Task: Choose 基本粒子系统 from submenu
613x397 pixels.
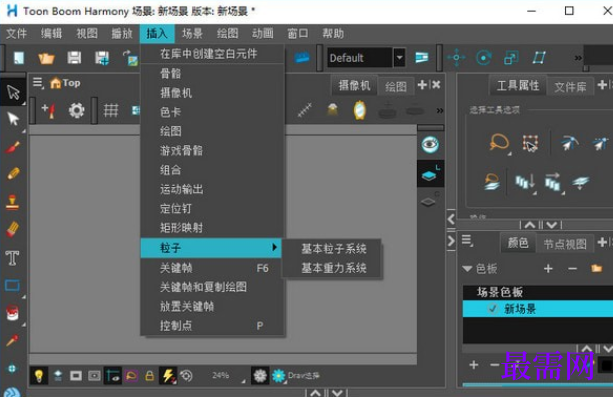Action: (333, 249)
